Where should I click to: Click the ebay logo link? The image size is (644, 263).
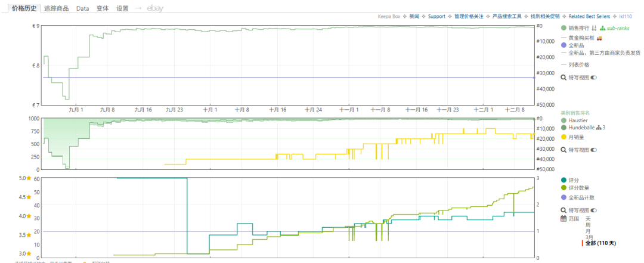[155, 8]
